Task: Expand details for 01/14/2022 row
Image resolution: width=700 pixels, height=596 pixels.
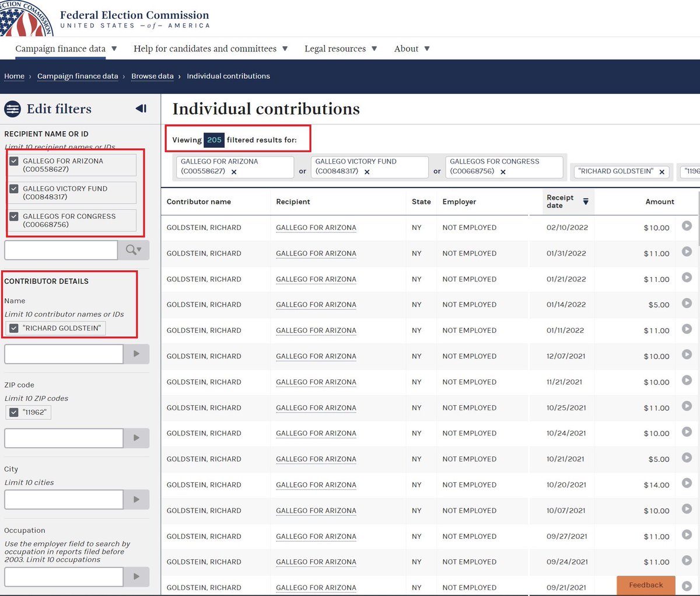Action: 687,303
